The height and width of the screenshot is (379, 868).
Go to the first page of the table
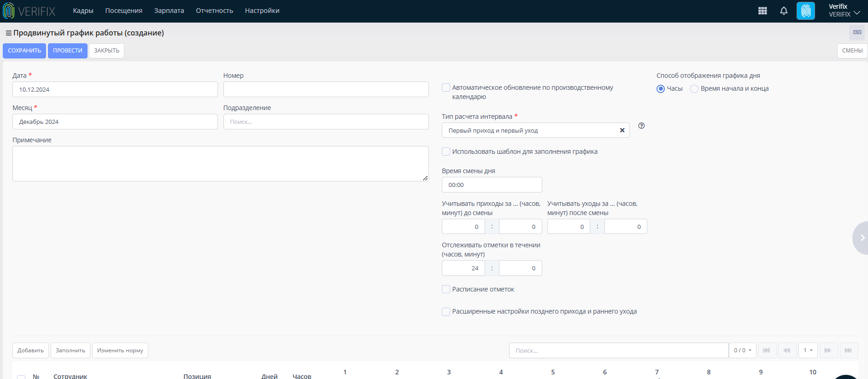767,350
